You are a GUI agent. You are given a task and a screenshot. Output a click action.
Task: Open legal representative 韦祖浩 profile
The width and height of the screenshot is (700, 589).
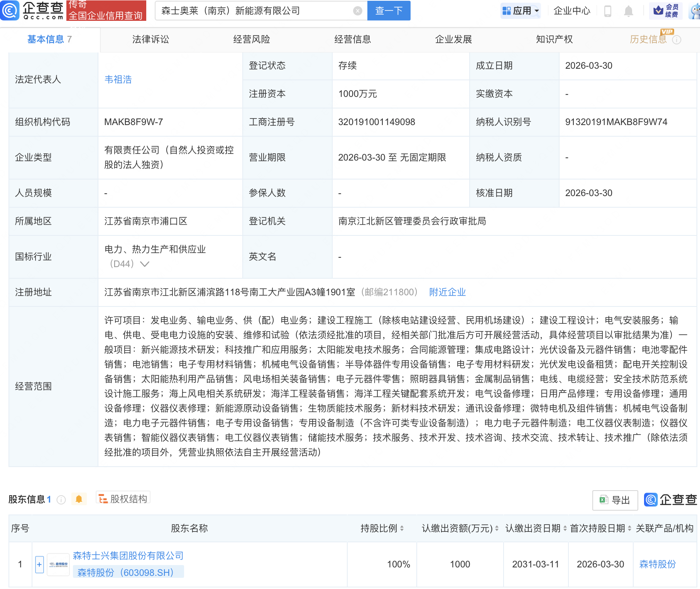click(118, 80)
